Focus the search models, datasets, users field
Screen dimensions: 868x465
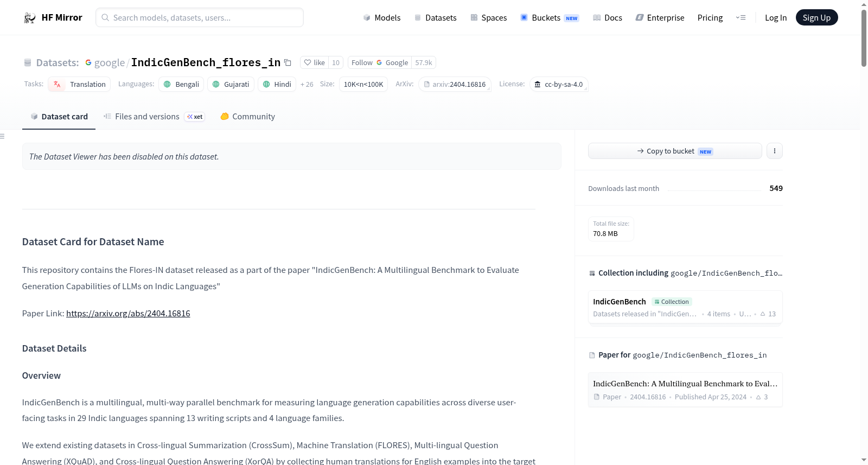[200, 17]
